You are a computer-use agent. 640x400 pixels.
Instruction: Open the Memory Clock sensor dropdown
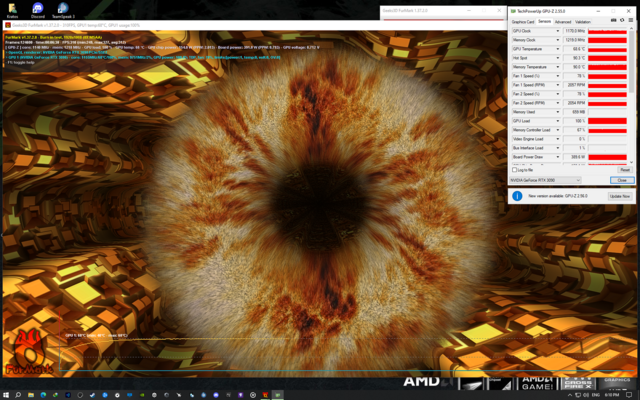pos(558,40)
